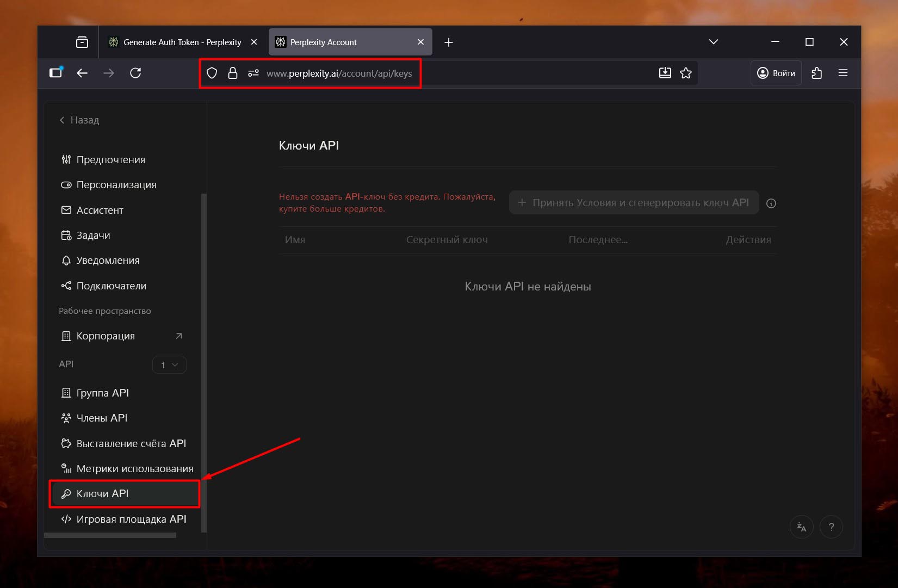Select Игровая площадка API menu item

[131, 519]
